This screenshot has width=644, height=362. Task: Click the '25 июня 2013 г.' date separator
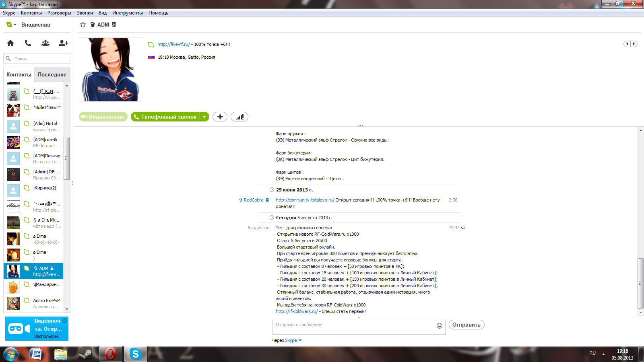294,190
